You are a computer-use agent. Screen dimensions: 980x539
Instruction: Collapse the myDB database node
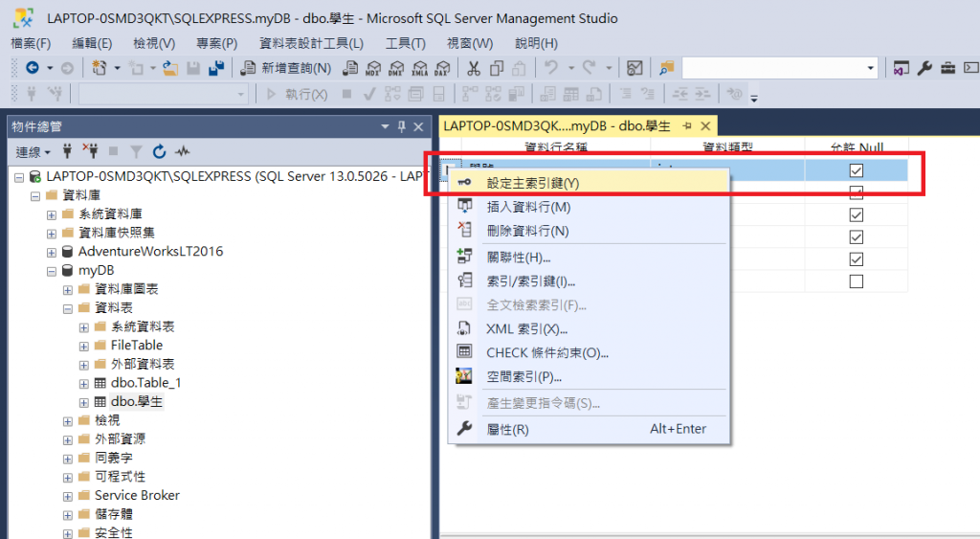click(52, 271)
